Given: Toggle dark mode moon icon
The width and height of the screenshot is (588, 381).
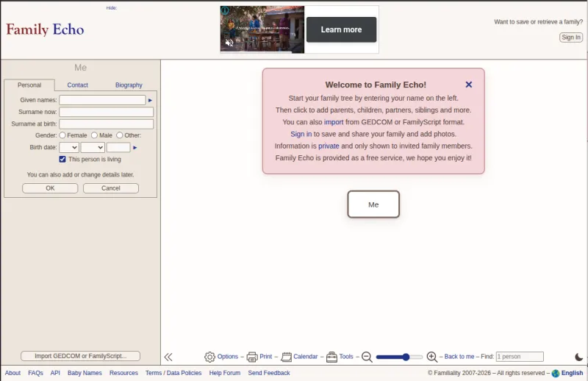Looking at the screenshot, I should [579, 357].
